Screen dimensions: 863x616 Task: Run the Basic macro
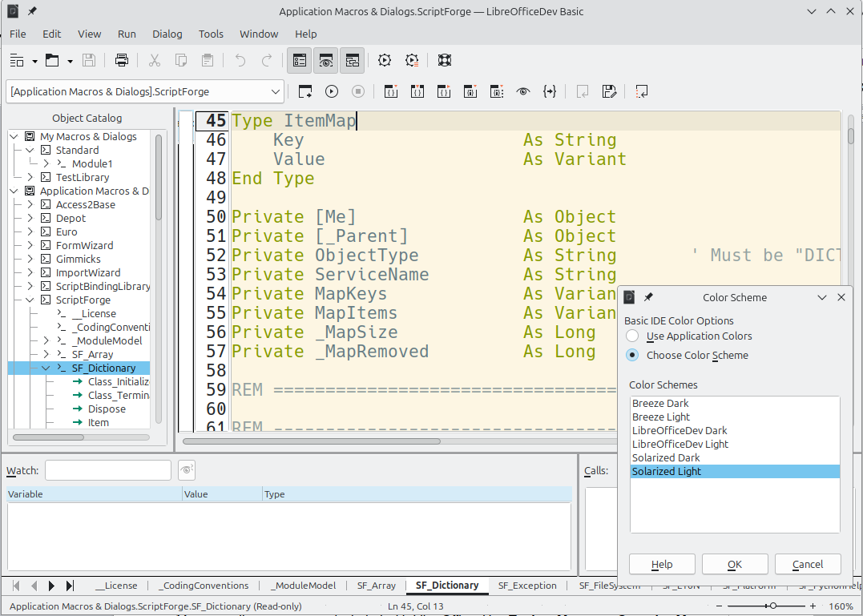(x=331, y=91)
